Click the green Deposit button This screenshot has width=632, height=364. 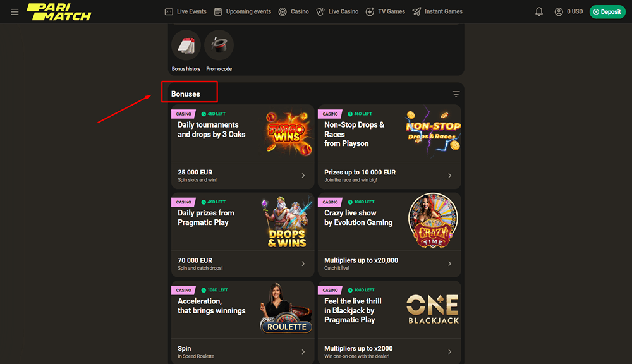(607, 11)
